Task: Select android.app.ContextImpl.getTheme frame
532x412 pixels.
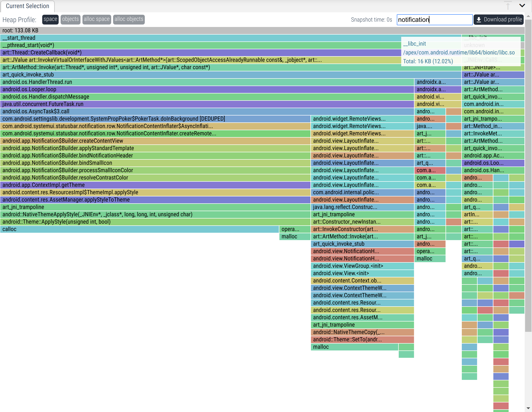Action: coord(147,185)
